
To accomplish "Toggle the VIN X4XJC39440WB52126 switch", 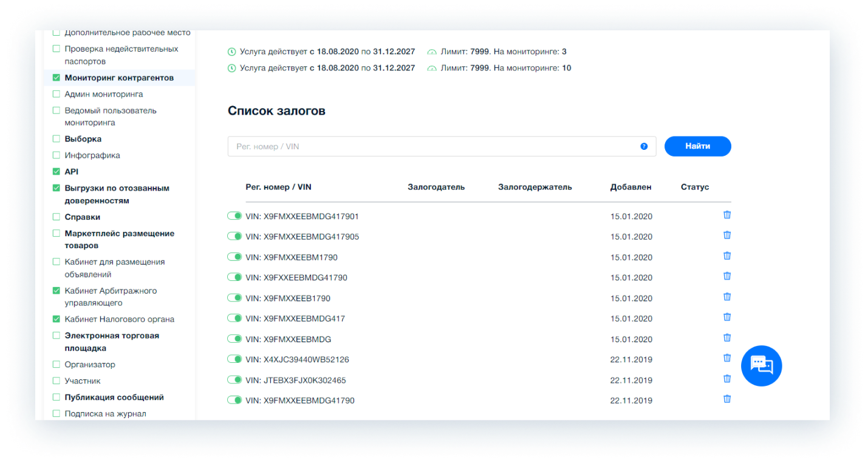I will coord(234,359).
